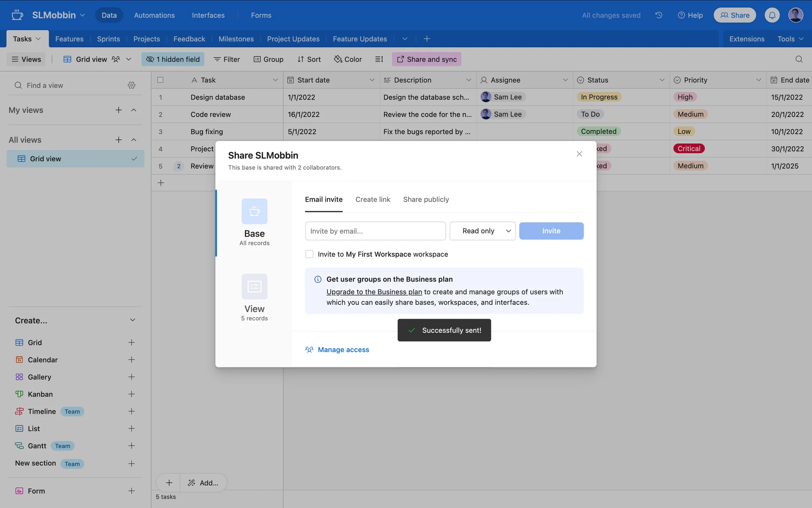Open view settings gear icon
Screen dimensions: 812x508
pos(132,86)
